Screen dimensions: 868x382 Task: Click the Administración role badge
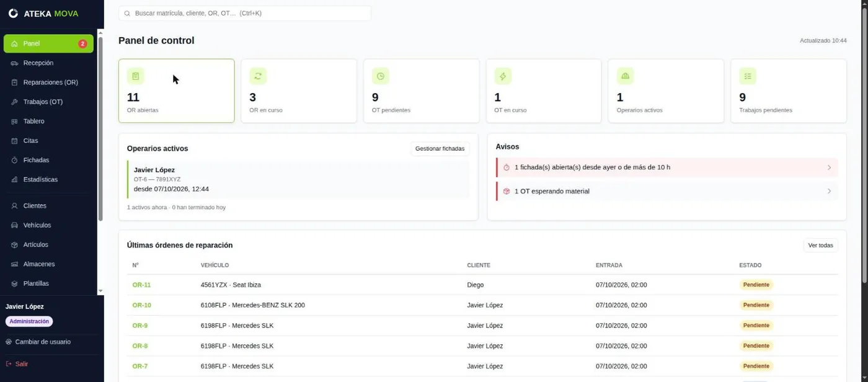tap(29, 322)
